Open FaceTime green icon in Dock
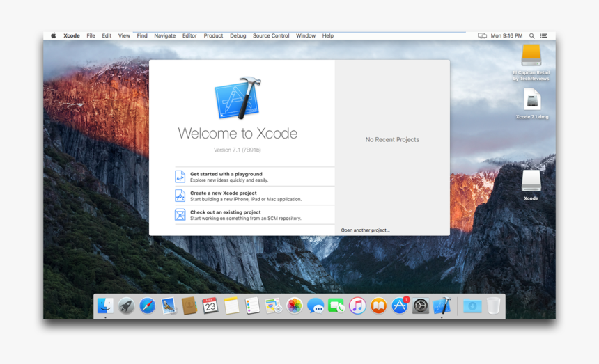Image resolution: width=599 pixels, height=364 pixels. click(x=336, y=306)
